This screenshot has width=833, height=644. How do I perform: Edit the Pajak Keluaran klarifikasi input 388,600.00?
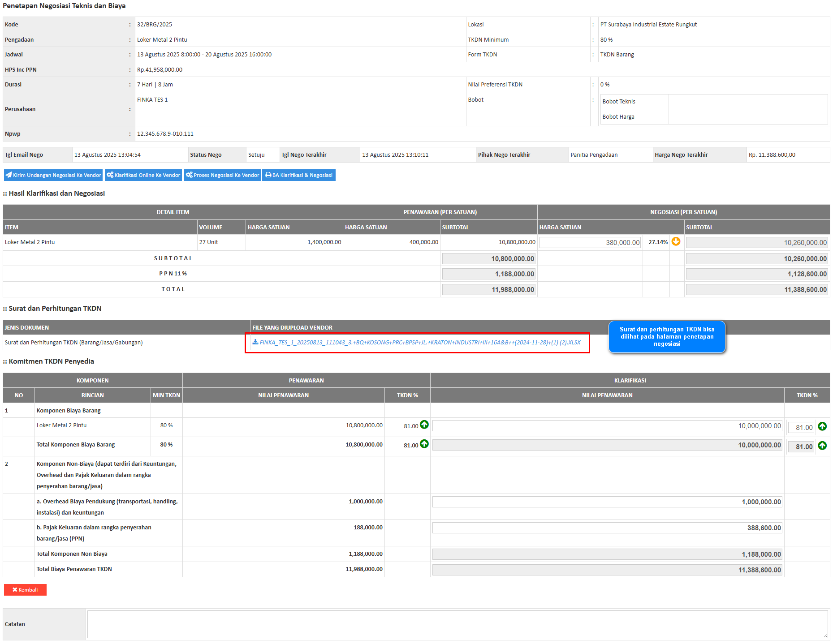click(x=607, y=528)
